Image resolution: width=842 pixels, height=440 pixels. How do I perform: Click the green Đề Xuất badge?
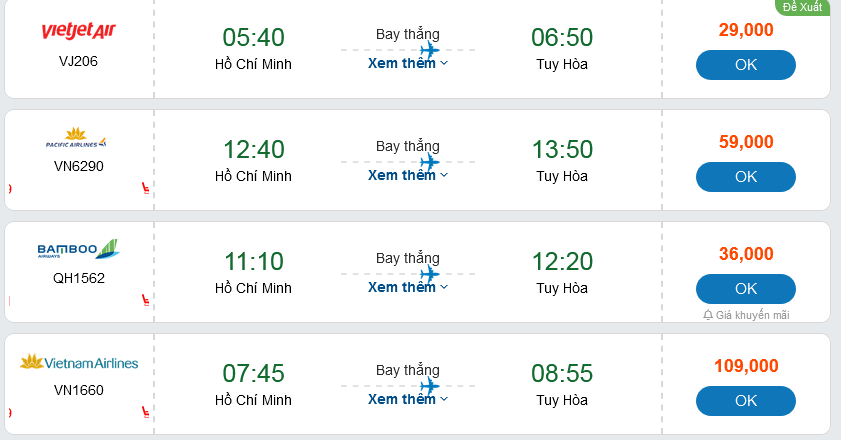coord(802,7)
